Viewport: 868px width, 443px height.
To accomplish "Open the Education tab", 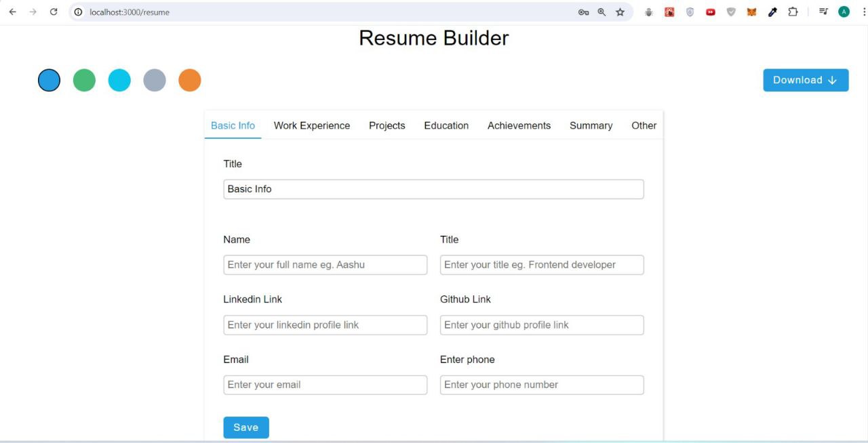I will [446, 125].
